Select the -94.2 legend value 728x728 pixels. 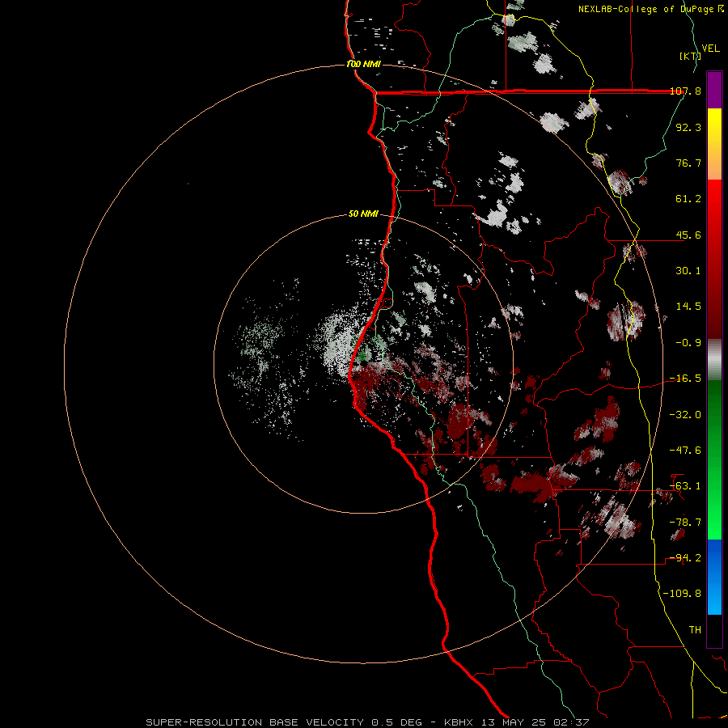tap(685, 558)
